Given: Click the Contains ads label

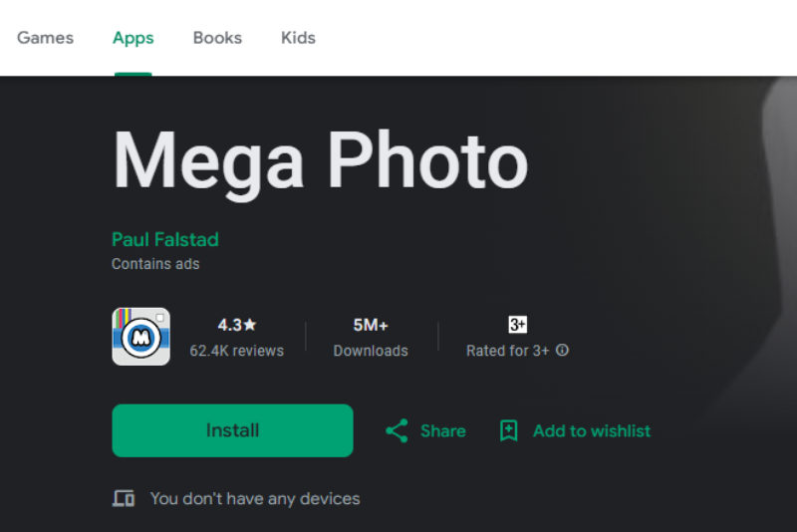Looking at the screenshot, I should click(155, 264).
